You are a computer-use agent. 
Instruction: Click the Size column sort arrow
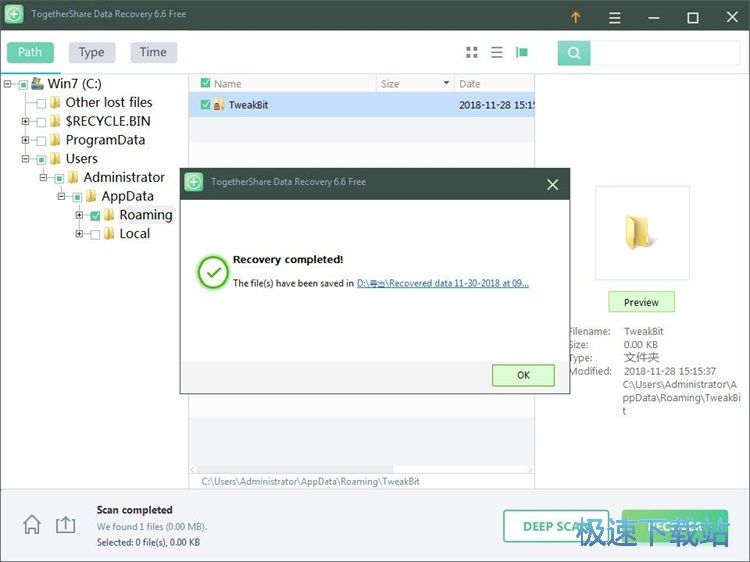(x=446, y=83)
